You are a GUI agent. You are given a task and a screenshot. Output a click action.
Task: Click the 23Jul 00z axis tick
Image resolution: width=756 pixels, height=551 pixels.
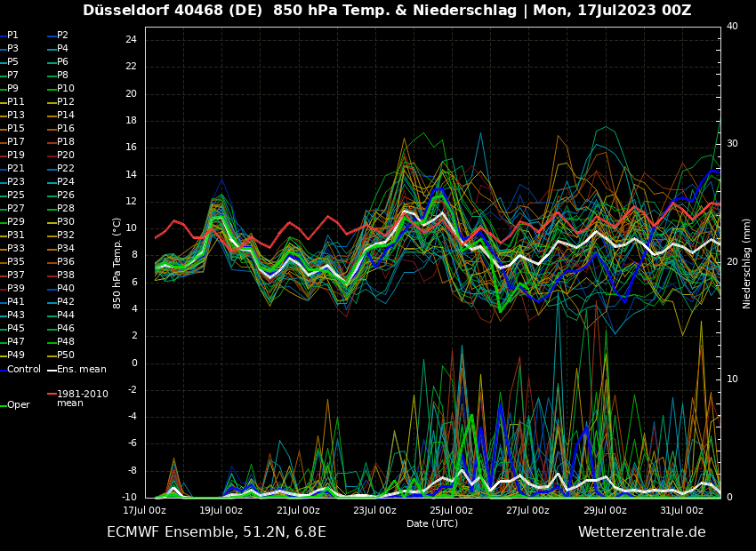click(x=374, y=510)
